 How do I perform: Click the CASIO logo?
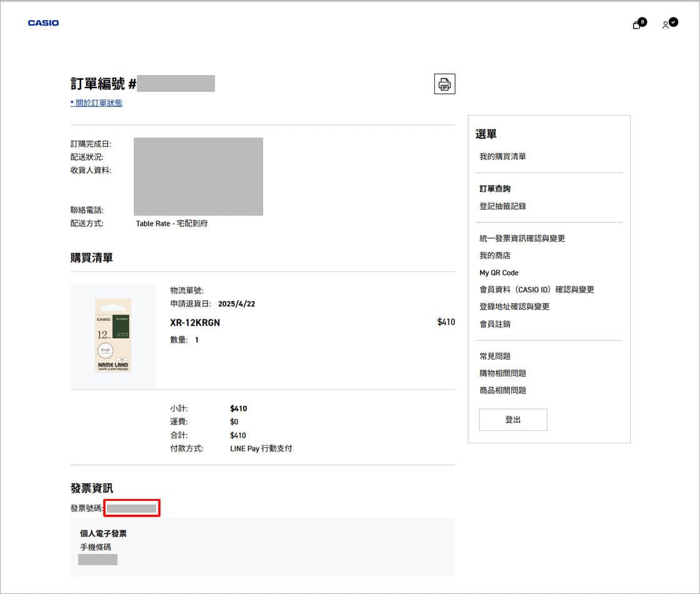[x=43, y=23]
